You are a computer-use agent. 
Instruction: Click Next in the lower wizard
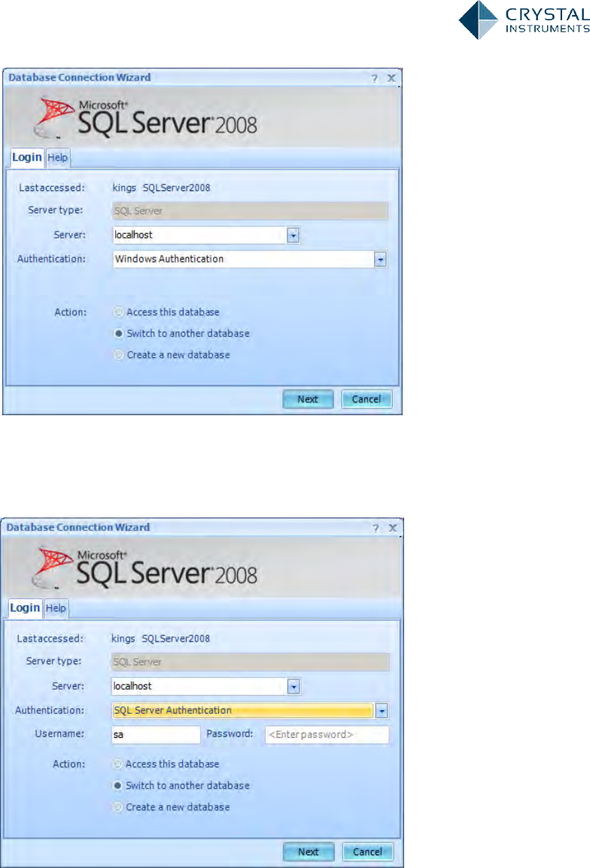309,852
